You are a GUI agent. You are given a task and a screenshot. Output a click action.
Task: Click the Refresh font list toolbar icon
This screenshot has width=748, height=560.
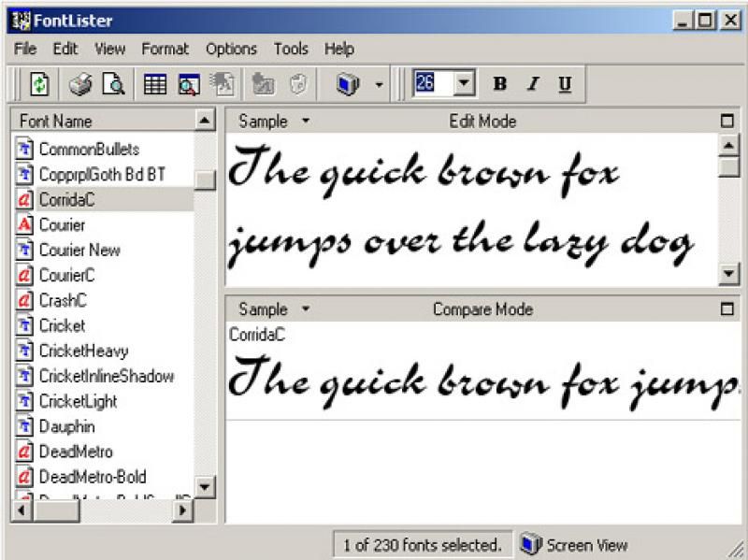pyautogui.click(x=39, y=85)
